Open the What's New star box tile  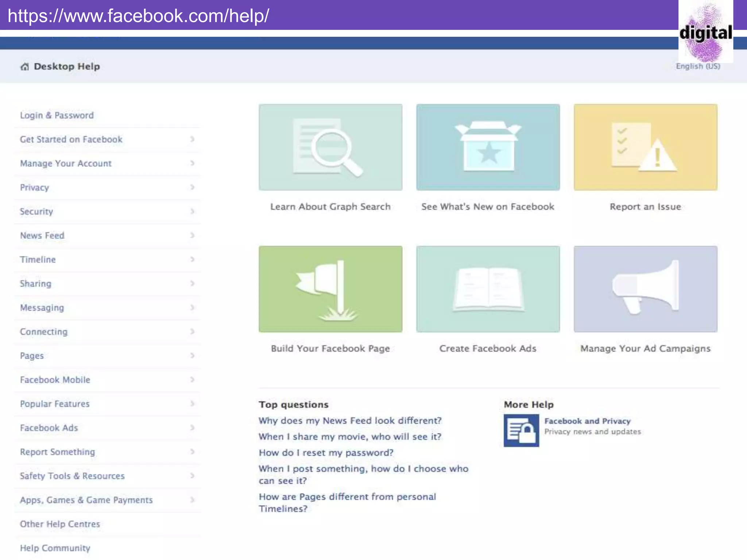click(x=488, y=147)
